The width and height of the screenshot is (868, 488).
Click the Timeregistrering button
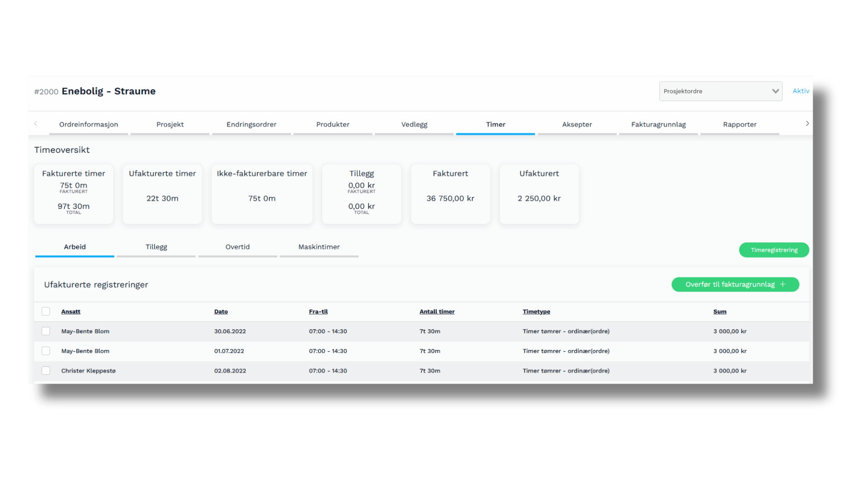[x=774, y=250]
